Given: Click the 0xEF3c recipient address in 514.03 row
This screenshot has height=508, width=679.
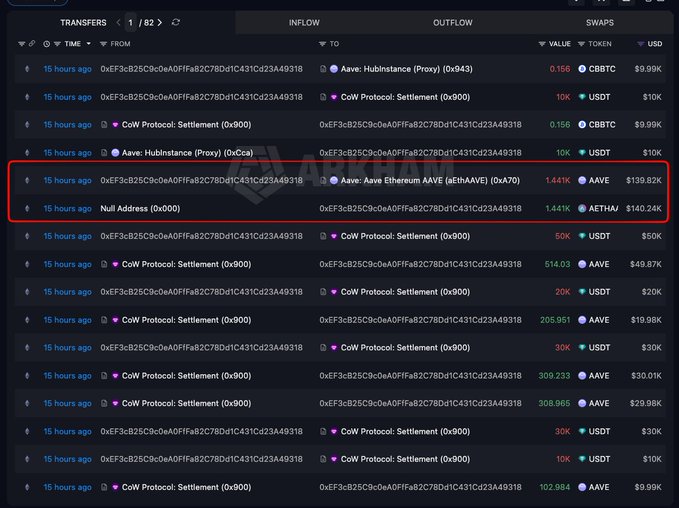Looking at the screenshot, I should click(x=420, y=264).
